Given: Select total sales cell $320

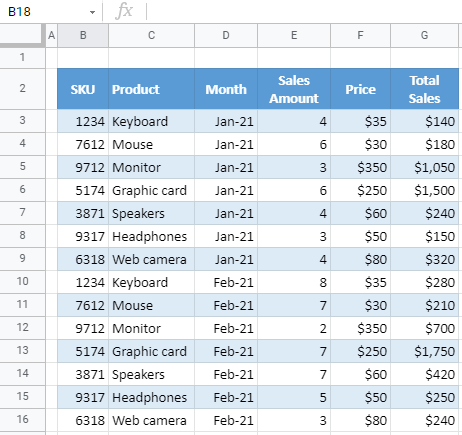Looking at the screenshot, I should pyautogui.click(x=425, y=259).
